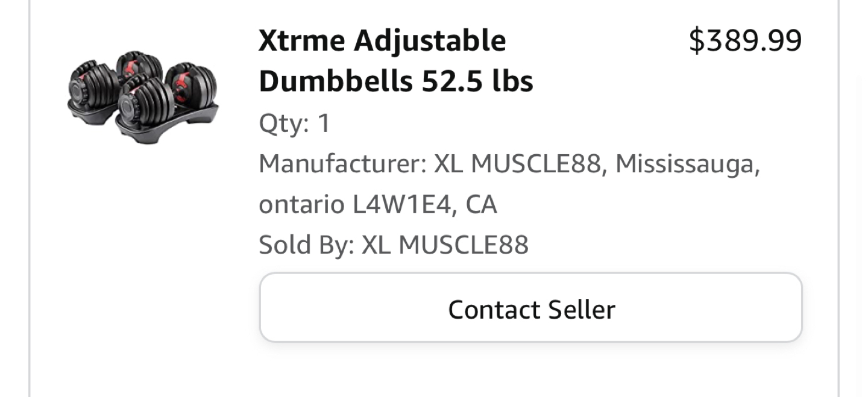This screenshot has width=868, height=397.
Task: Click the Qty label
Action: 284,124
